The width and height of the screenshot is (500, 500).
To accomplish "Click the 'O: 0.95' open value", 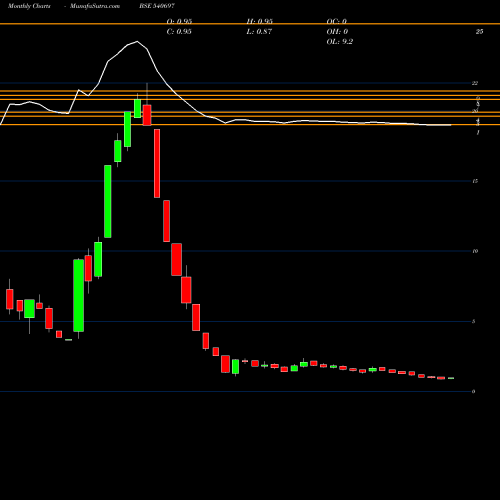I will 179,21.
